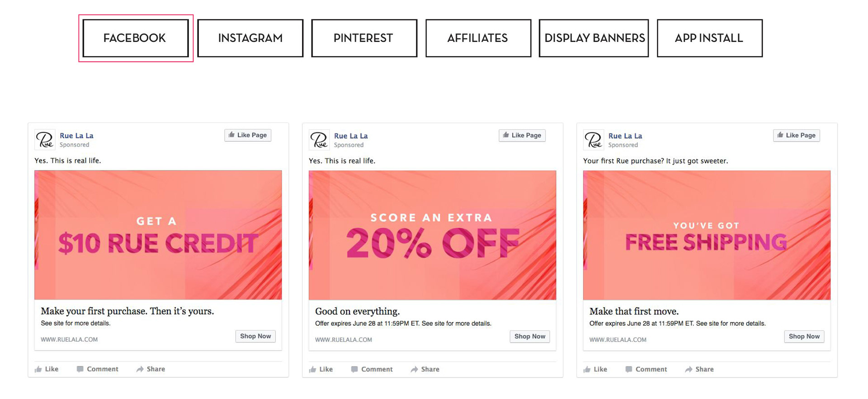The width and height of the screenshot is (868, 399).
Task: Switch to the Instagram tab
Action: [250, 38]
